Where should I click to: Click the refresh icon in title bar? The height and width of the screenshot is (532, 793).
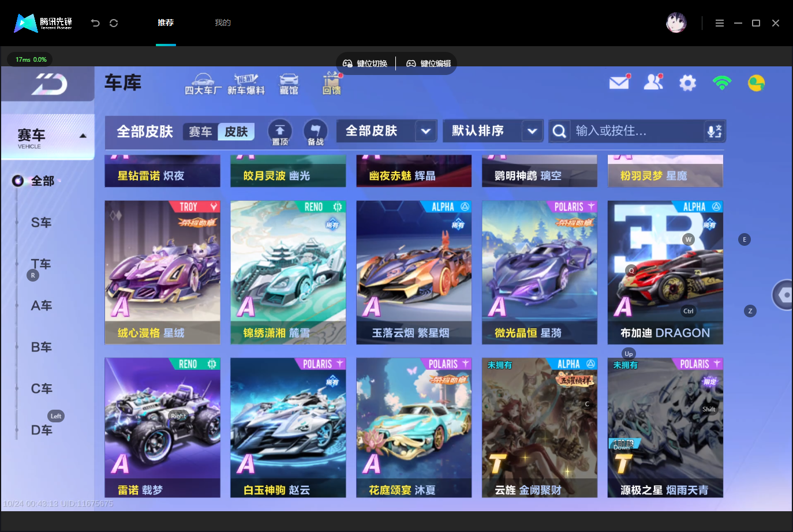(114, 23)
